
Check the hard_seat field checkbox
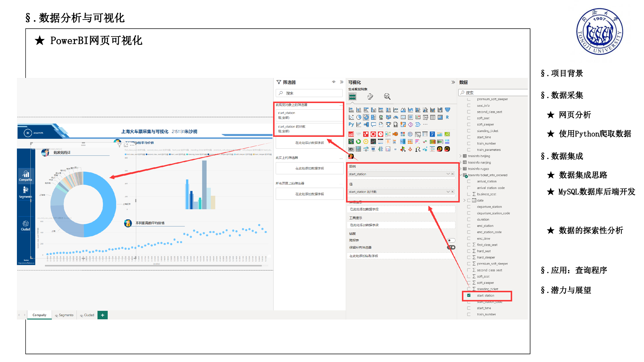[x=469, y=251]
